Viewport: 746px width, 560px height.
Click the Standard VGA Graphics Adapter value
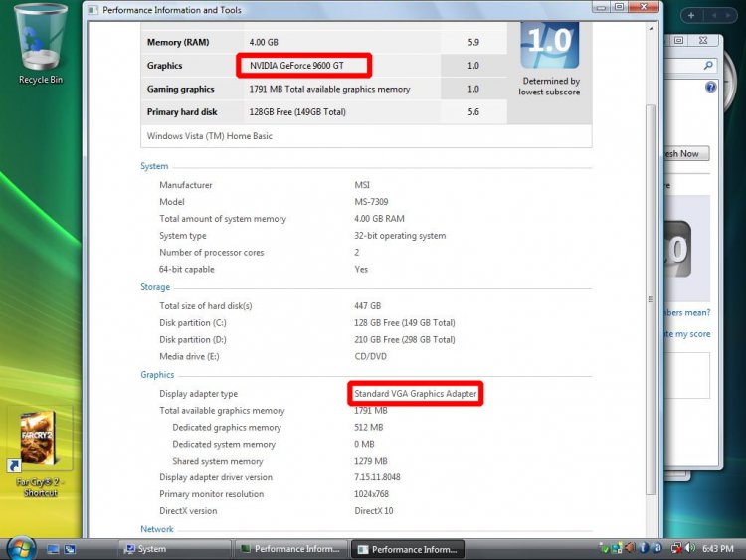(416, 394)
